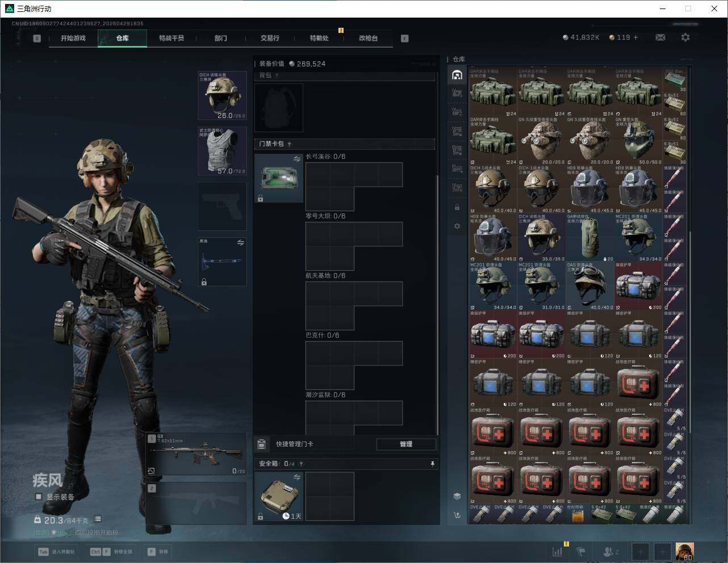The width and height of the screenshot is (728, 563).
Task: Switch to the 特战干员 tab
Action: tap(171, 38)
